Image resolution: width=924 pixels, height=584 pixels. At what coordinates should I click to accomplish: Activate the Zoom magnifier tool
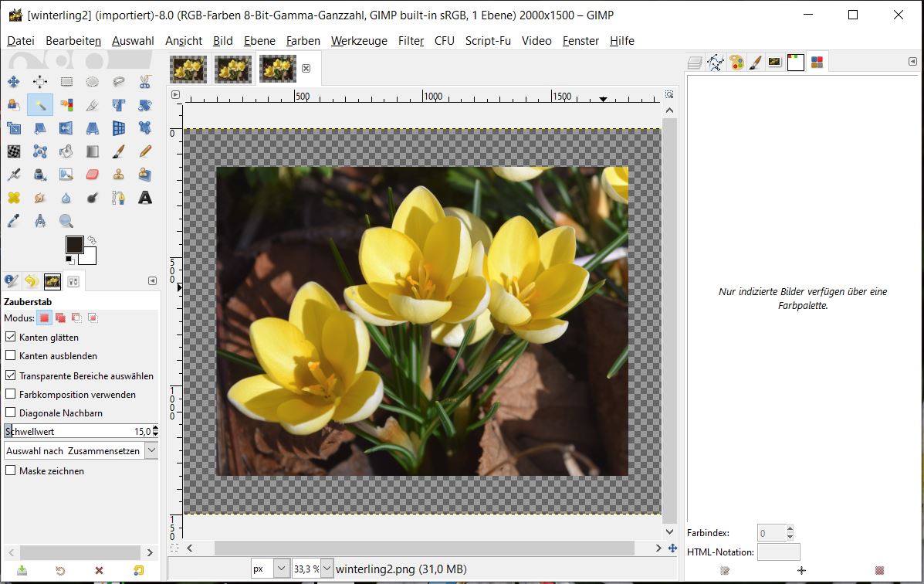[x=66, y=222]
